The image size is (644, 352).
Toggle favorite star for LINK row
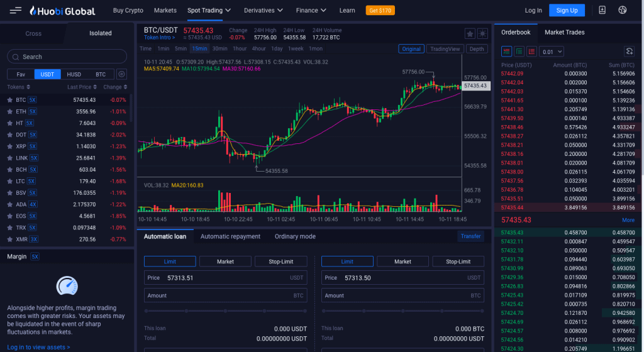[9, 158]
